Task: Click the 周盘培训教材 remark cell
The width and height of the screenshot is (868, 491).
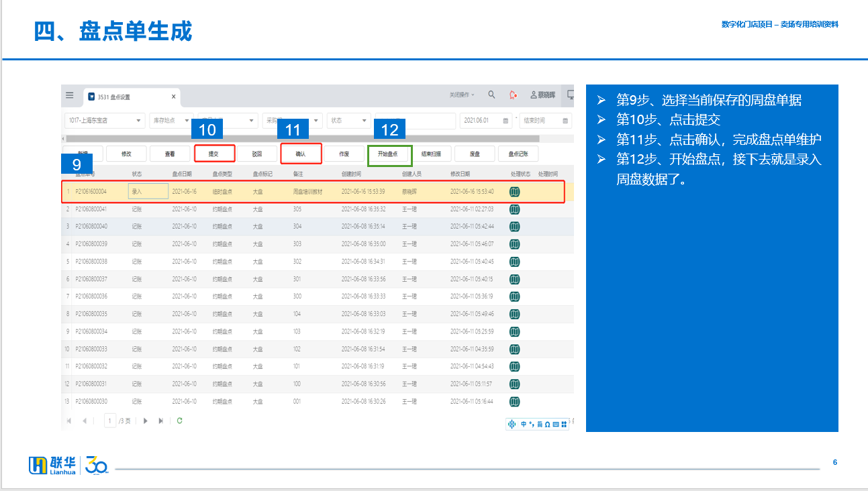Action: click(x=307, y=192)
